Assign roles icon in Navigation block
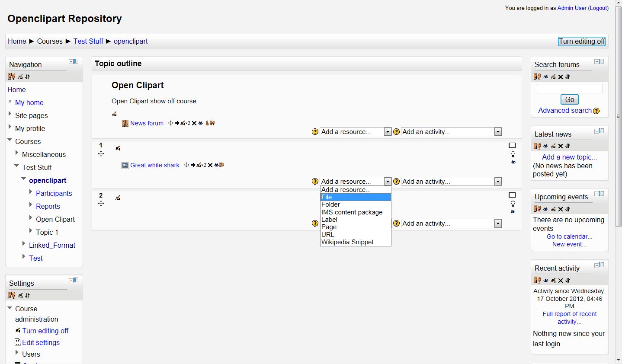Image resolution: width=622 pixels, height=364 pixels. tap(12, 77)
